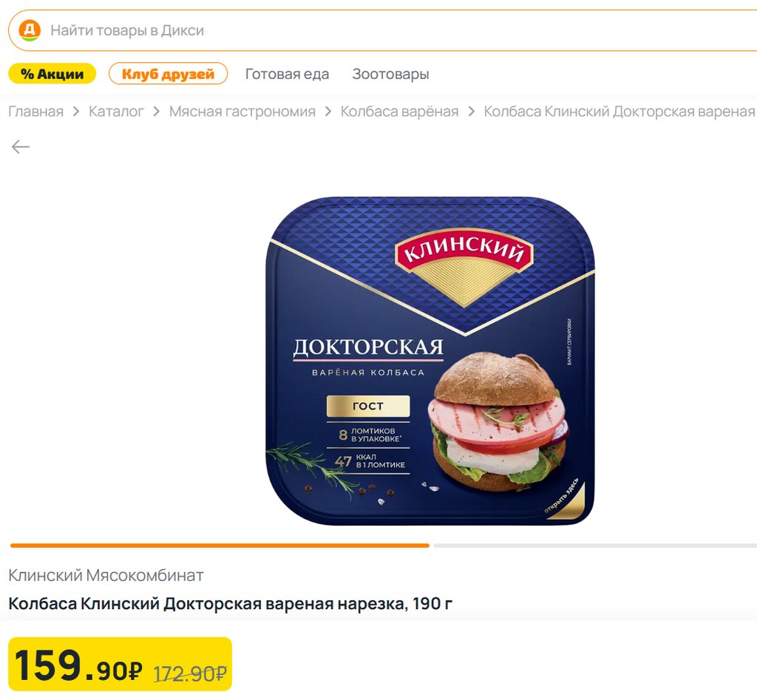Switch to the second grey carousel indicator segment

click(595, 546)
